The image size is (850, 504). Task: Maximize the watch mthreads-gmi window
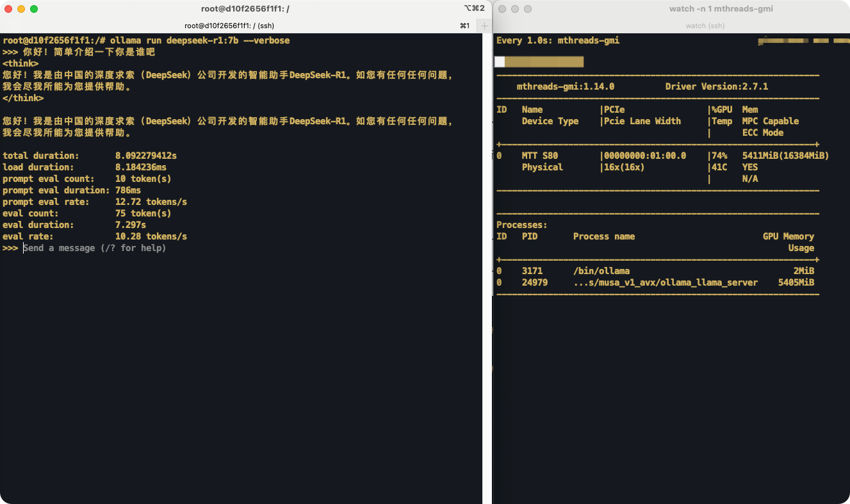528,9
